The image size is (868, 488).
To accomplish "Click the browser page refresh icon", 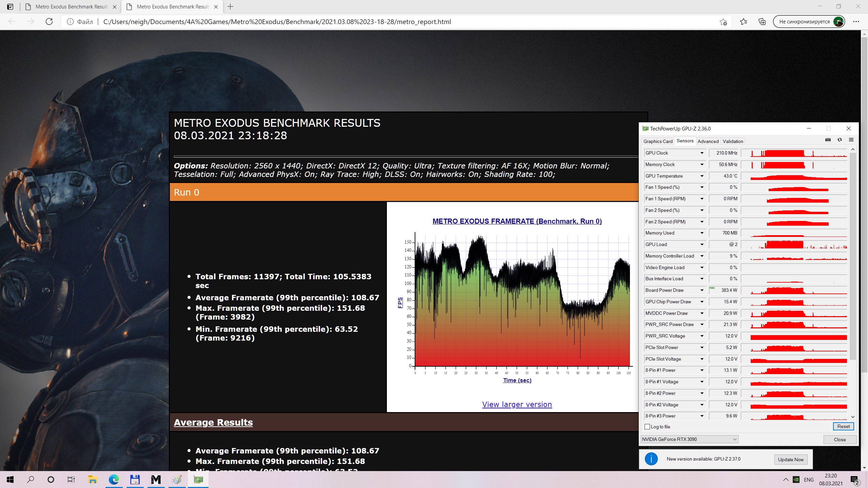I will coord(49,22).
